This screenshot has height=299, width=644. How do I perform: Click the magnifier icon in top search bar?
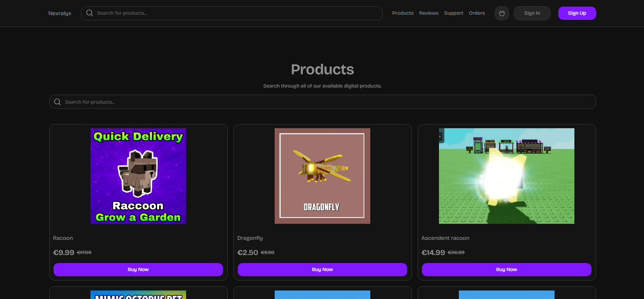point(89,13)
